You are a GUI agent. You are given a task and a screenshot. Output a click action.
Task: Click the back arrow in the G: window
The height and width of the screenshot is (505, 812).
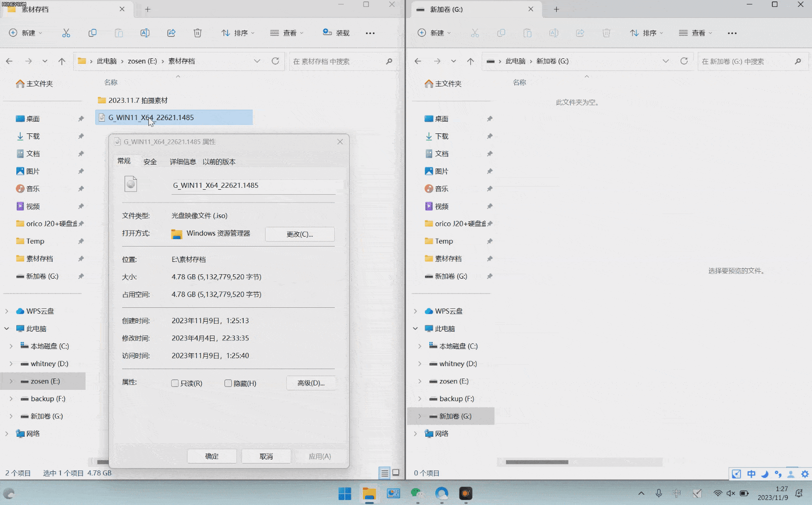(418, 61)
